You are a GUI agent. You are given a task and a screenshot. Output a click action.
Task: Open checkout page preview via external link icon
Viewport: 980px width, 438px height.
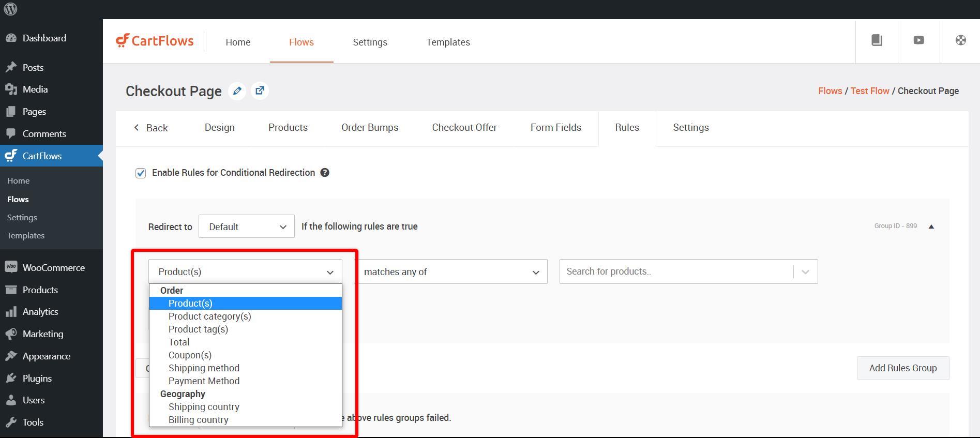(x=260, y=91)
